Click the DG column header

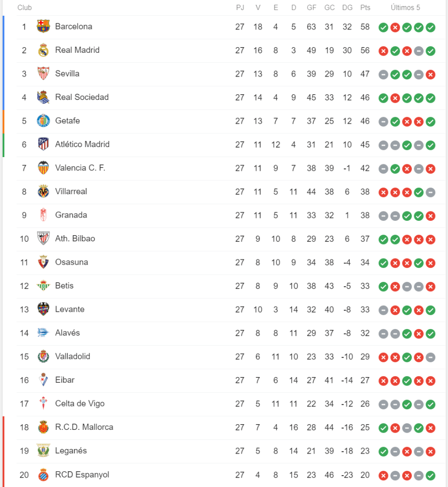tap(347, 8)
